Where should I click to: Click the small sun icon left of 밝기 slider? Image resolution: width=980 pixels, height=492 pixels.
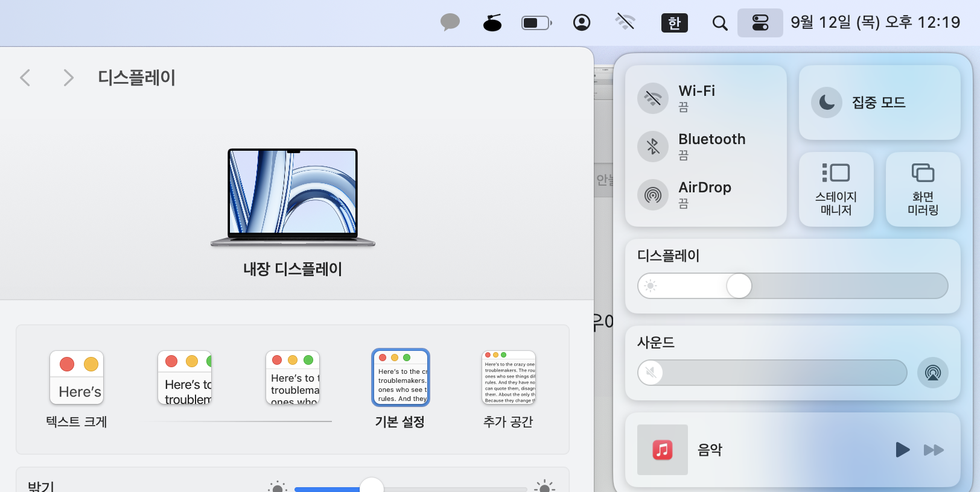(277, 487)
